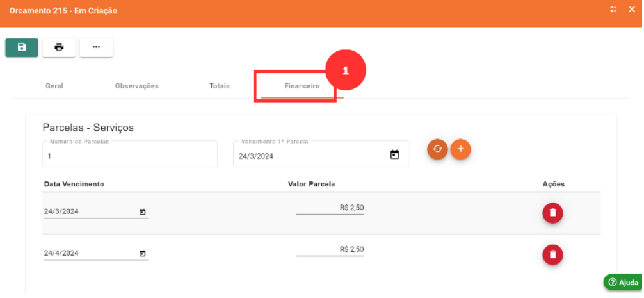Print the budget using the printer icon
This screenshot has width=644, height=298.
point(59,47)
